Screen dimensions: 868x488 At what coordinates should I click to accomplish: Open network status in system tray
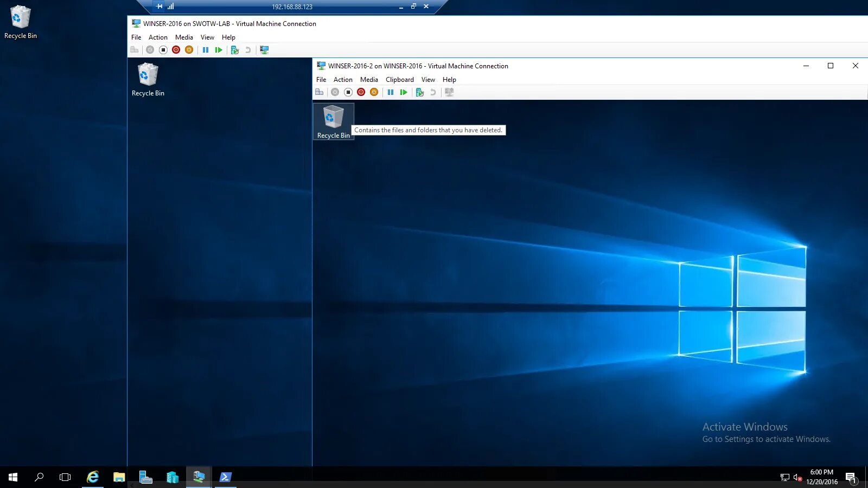pos(785,477)
